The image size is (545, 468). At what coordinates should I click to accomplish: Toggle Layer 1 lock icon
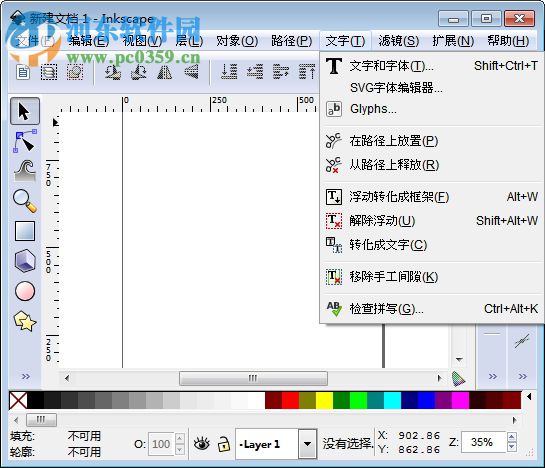(x=223, y=444)
